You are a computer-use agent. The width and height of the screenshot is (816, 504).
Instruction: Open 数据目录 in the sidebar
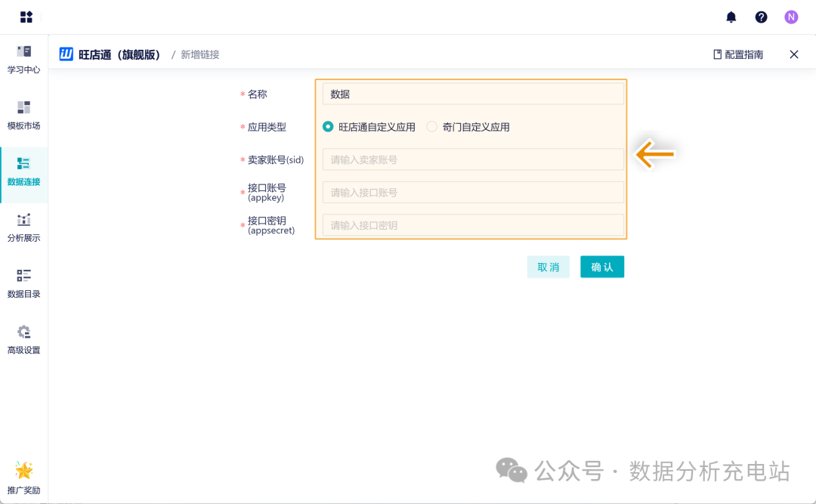(x=24, y=284)
